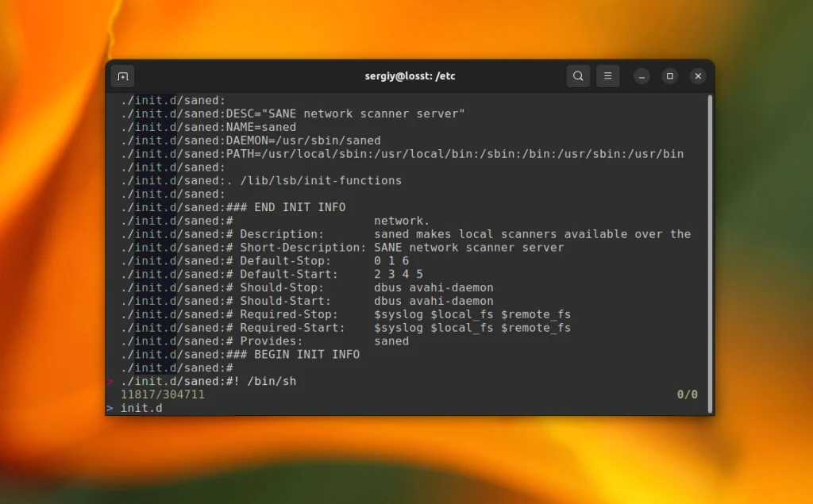Image resolution: width=813 pixels, height=504 pixels.
Task: Select the # Should-Stop: dbus avahi-daemon line
Action: [307, 288]
